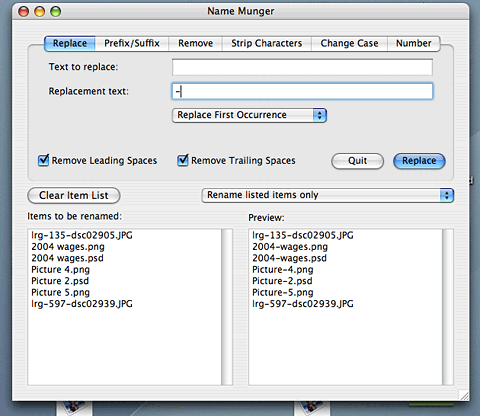480x416 pixels.
Task: Click Picture-4.png in the Preview list
Action: (283, 269)
